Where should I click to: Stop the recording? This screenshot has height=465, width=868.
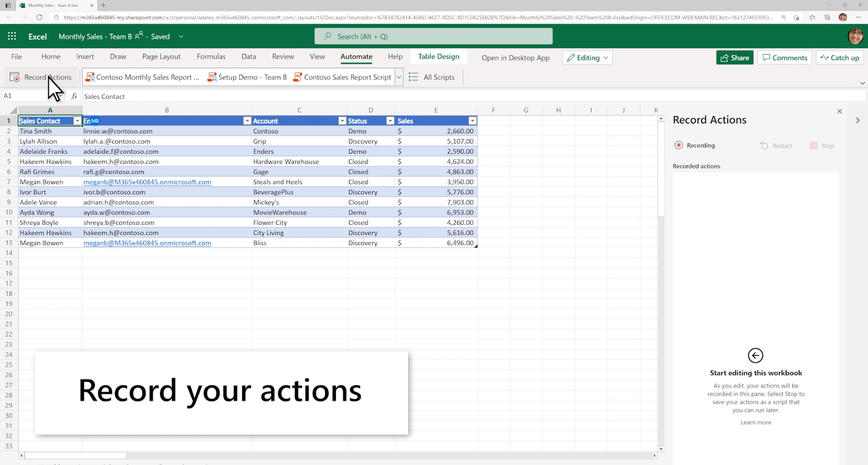(x=822, y=146)
